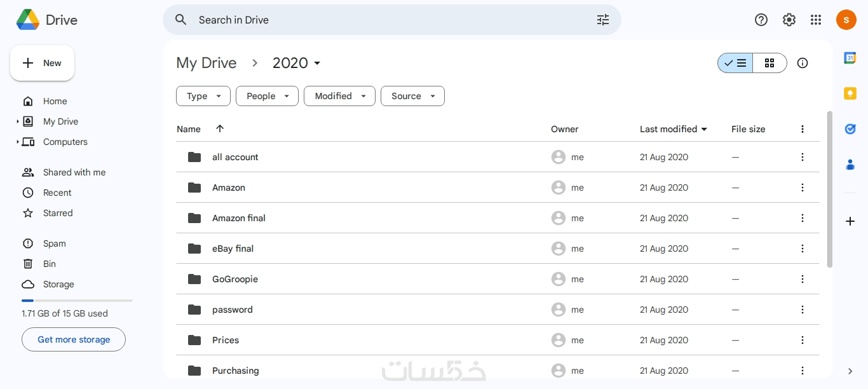Screen dimensions: 868x389
Task: Click Get more storage button
Action: (74, 339)
